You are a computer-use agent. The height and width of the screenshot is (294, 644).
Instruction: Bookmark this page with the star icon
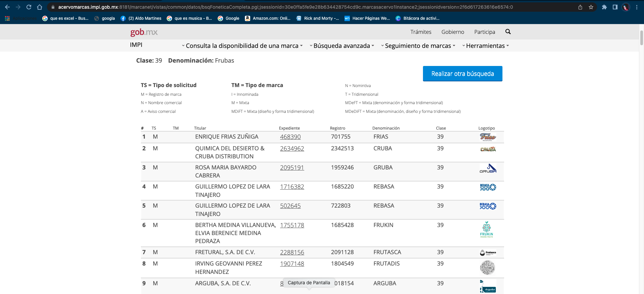tap(591, 7)
